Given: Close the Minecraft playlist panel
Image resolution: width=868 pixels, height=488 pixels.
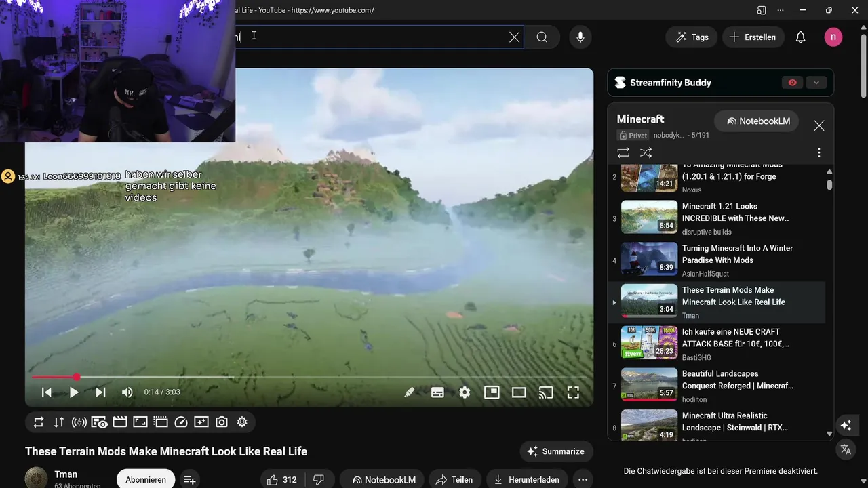Looking at the screenshot, I should point(819,125).
